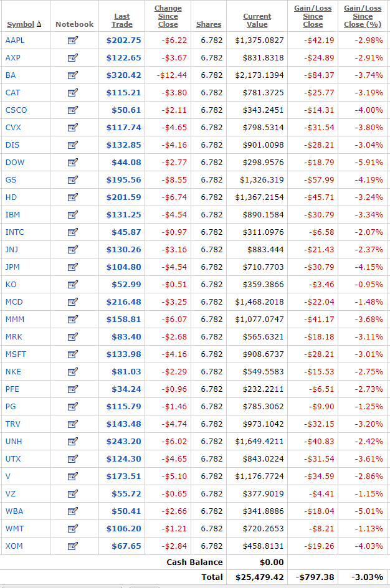Sort the table by Symbol column header
Screen dimensions: 390x588
[21, 24]
